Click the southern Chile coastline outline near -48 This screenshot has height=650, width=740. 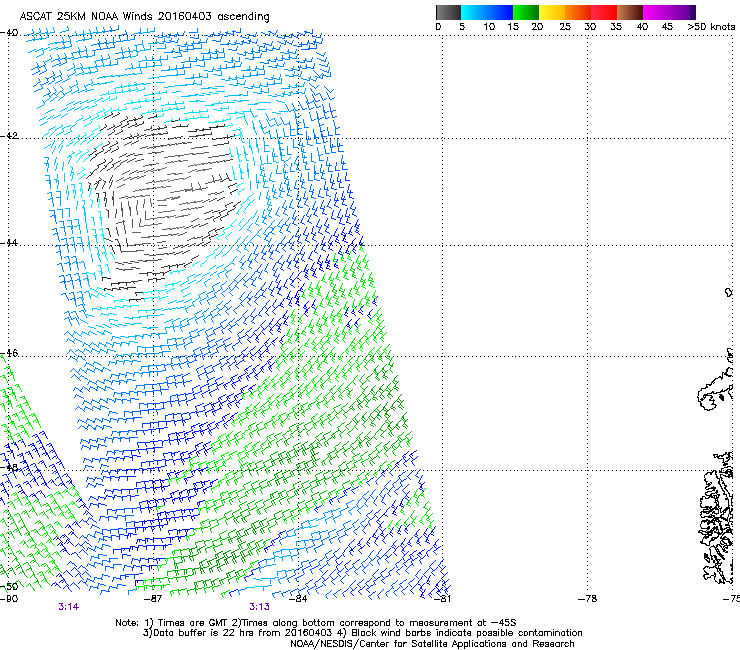717,517
